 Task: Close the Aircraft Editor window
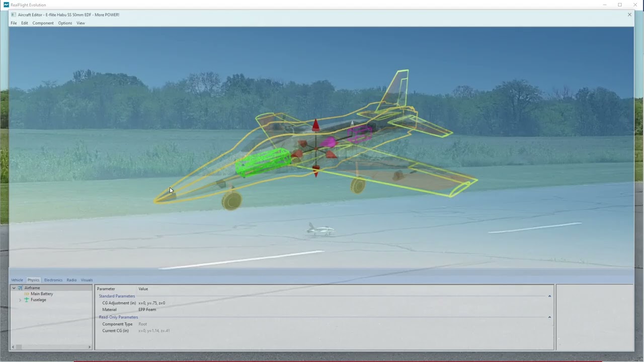629,15
